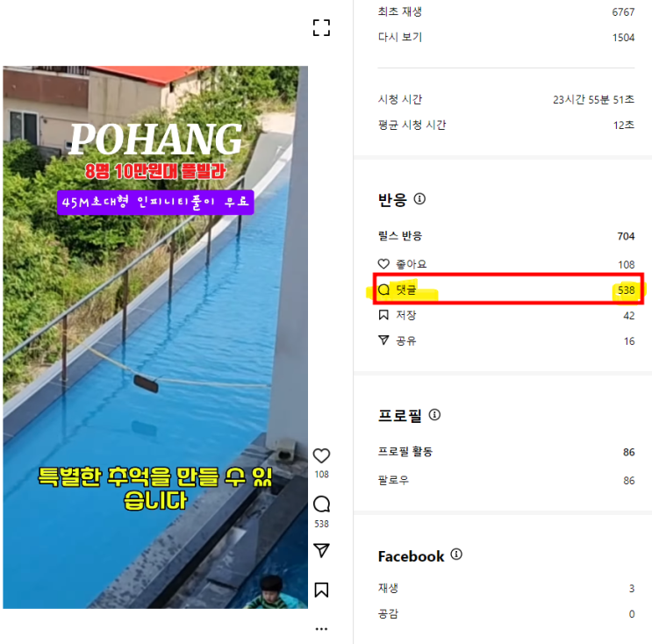
Task: Click the share icon beside 공유
Action: click(x=383, y=340)
